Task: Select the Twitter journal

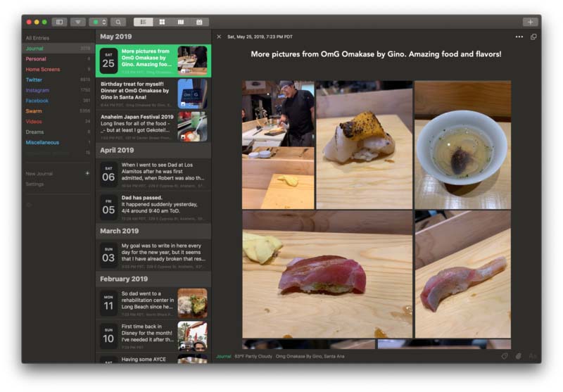Action: 58,80
